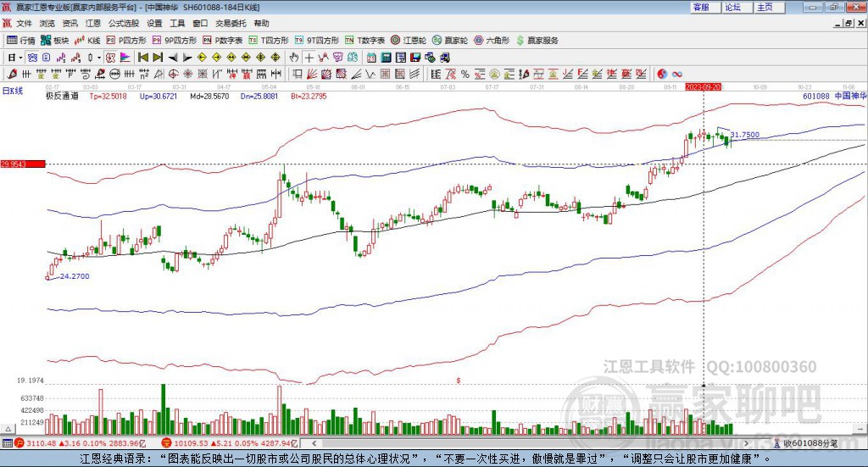This screenshot has width=868, height=467.
Task: Expand the candlestick style dropdown arrow
Action: 99,58
